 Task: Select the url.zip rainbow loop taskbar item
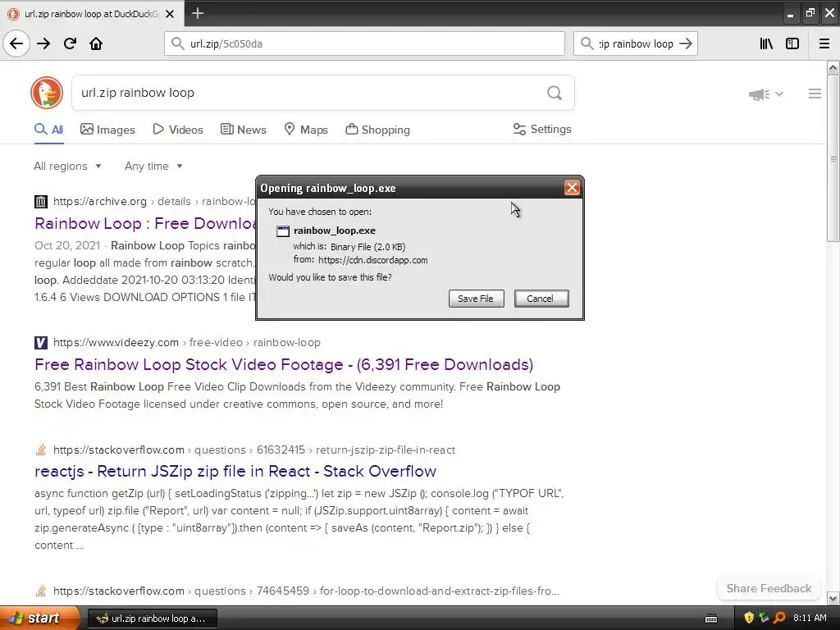pos(153,619)
